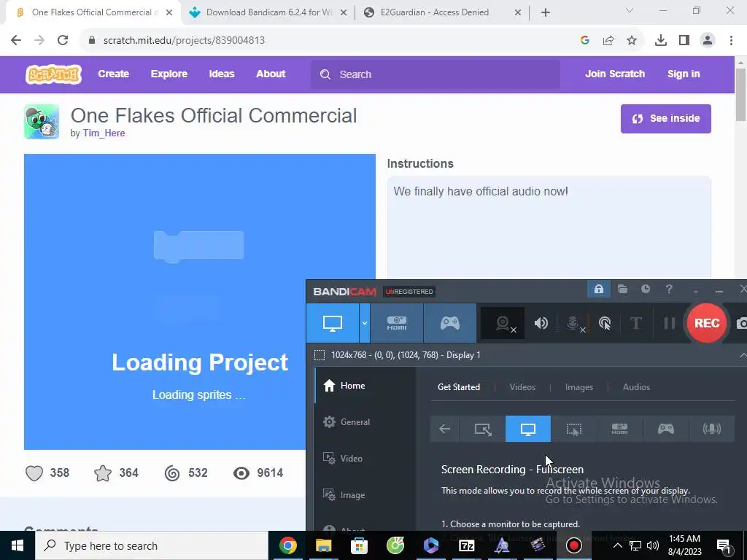
Task: Open the screen recording mode dropdown arrow
Action: [365, 323]
